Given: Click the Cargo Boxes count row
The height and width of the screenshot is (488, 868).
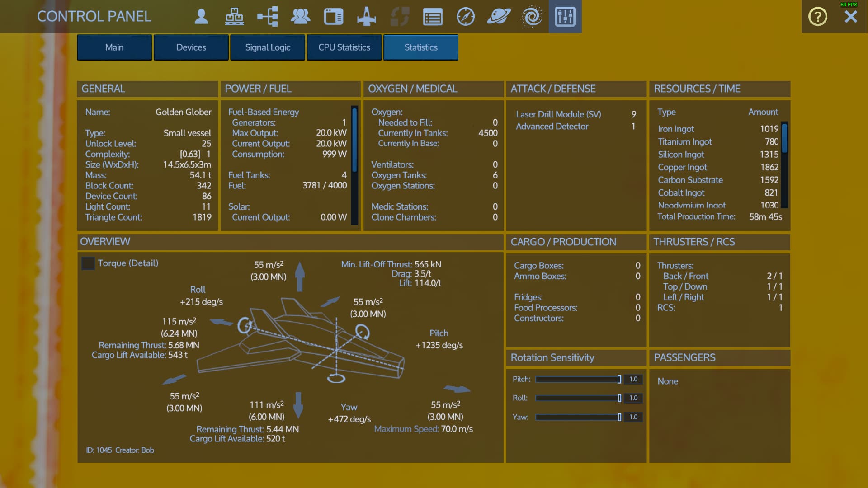Looking at the screenshot, I should point(577,266).
